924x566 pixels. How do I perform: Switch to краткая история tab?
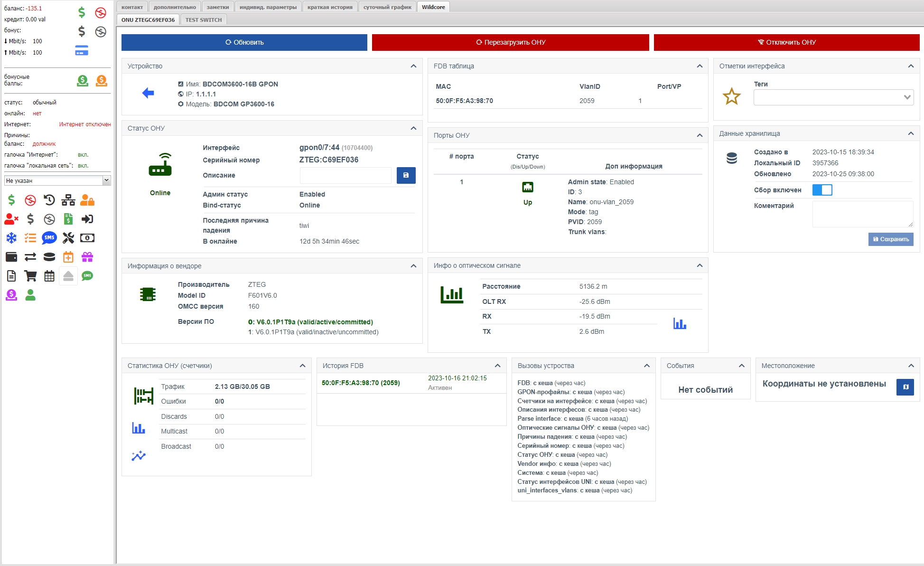[x=330, y=7]
